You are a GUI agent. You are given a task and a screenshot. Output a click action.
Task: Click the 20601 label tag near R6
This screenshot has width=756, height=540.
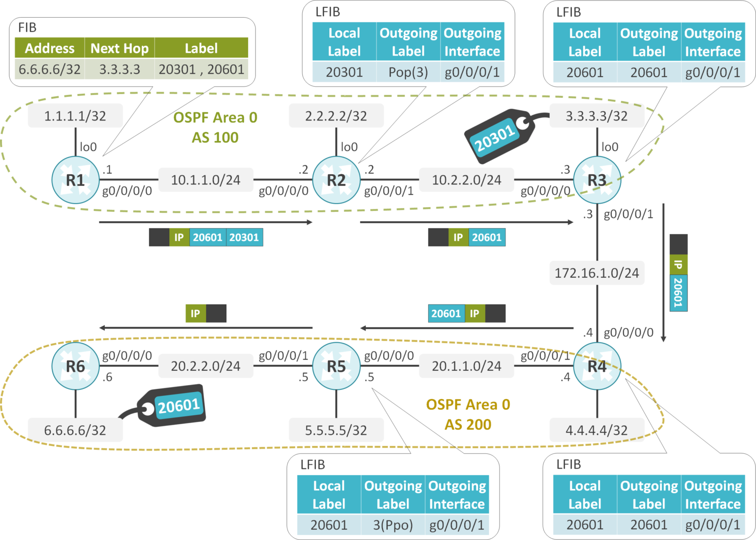pyautogui.click(x=178, y=405)
